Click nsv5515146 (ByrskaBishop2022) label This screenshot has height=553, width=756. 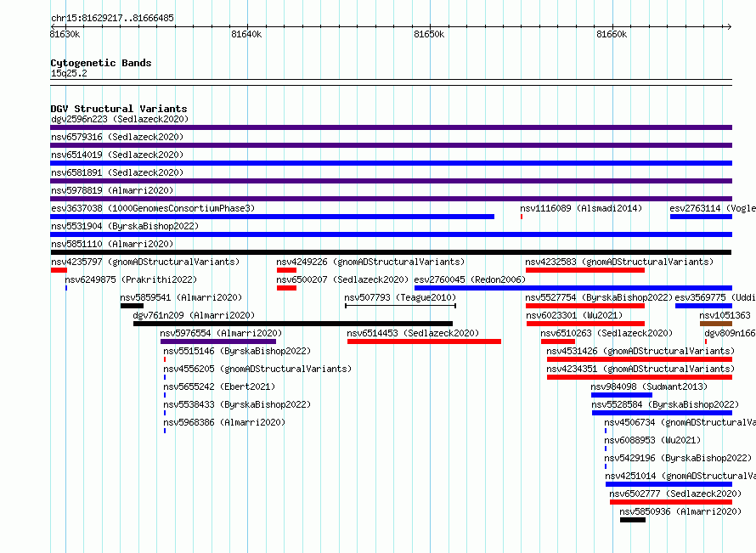click(x=237, y=351)
